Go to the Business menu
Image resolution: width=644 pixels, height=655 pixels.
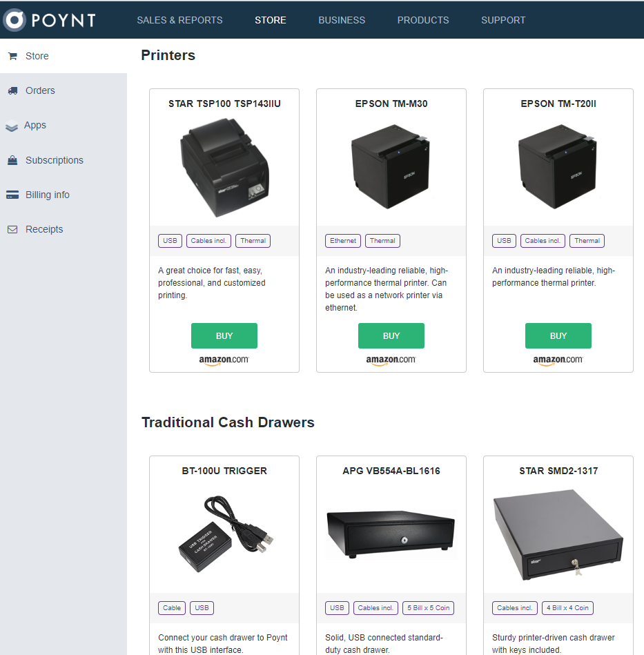342,20
